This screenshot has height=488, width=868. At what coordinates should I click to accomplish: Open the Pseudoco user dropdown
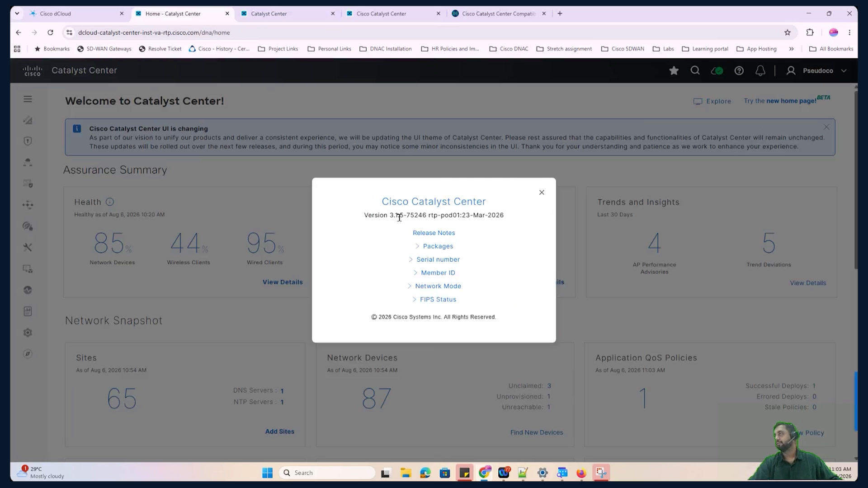816,70
